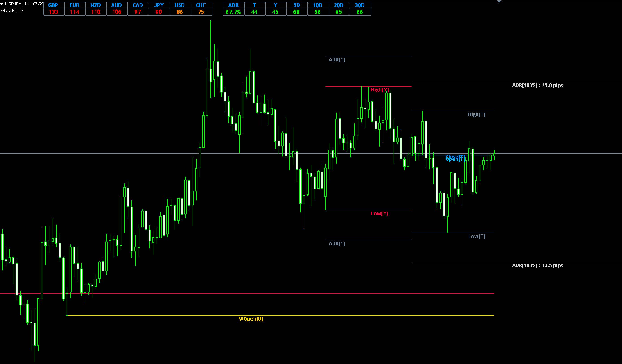Screen dimensions: 622x364
Task: Select the EUR header cell
Action: (x=75, y=5)
